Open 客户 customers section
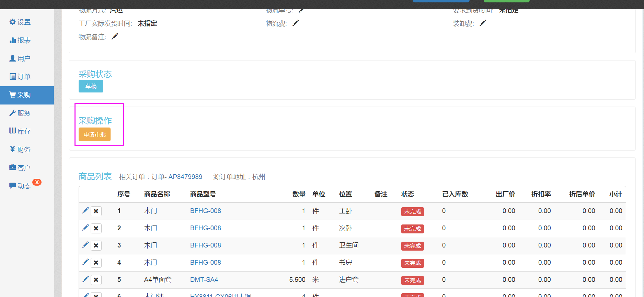This screenshot has width=644, height=297. coord(20,168)
